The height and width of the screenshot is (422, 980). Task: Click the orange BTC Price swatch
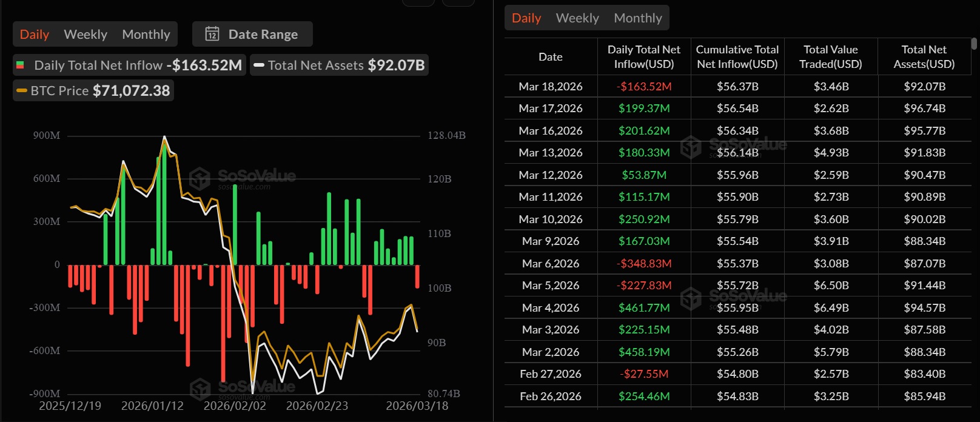point(22,90)
